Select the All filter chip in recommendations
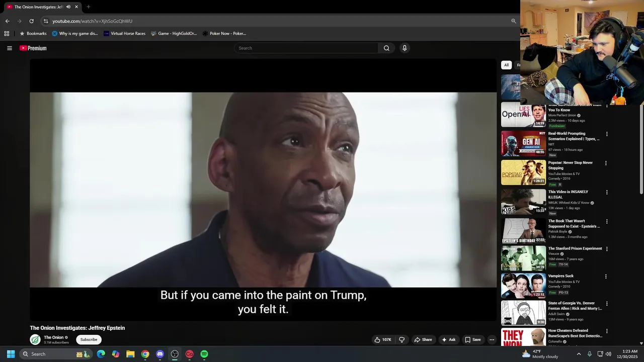 506,65
